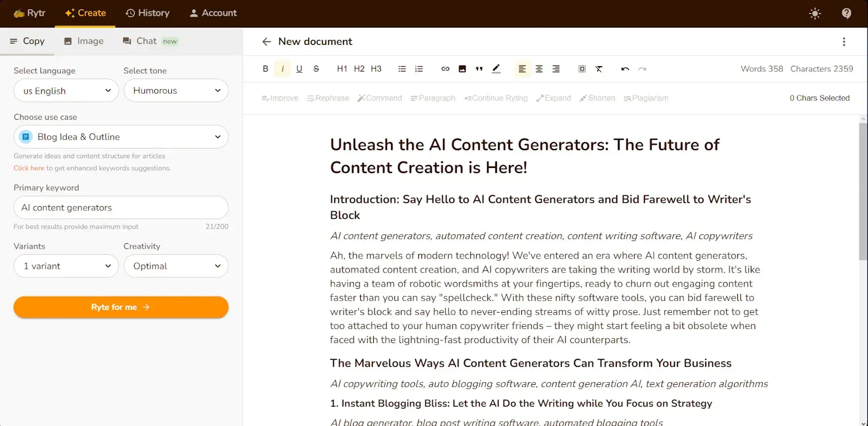Open document options three-dot menu
The image size is (868, 426).
click(x=844, y=42)
